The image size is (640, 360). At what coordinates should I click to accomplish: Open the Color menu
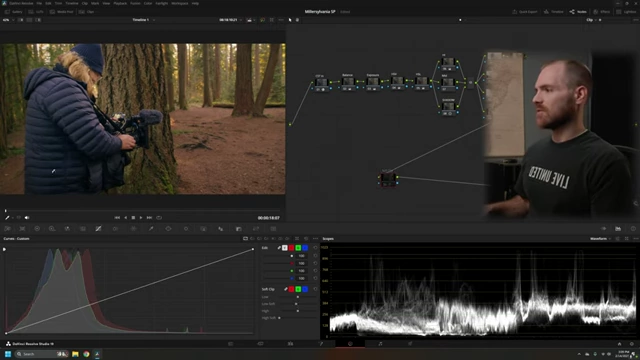point(148,3)
